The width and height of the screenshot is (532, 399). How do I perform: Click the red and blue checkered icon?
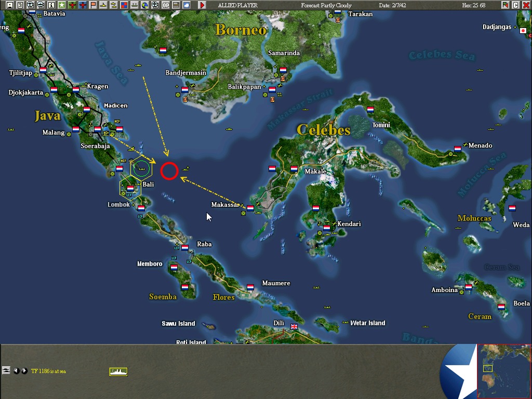point(124,5)
